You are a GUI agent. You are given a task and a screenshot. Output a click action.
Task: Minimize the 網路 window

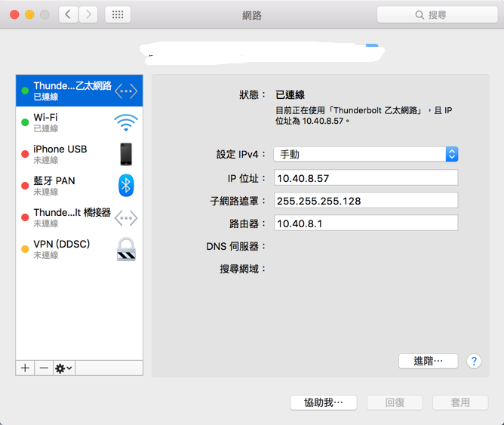[29, 14]
